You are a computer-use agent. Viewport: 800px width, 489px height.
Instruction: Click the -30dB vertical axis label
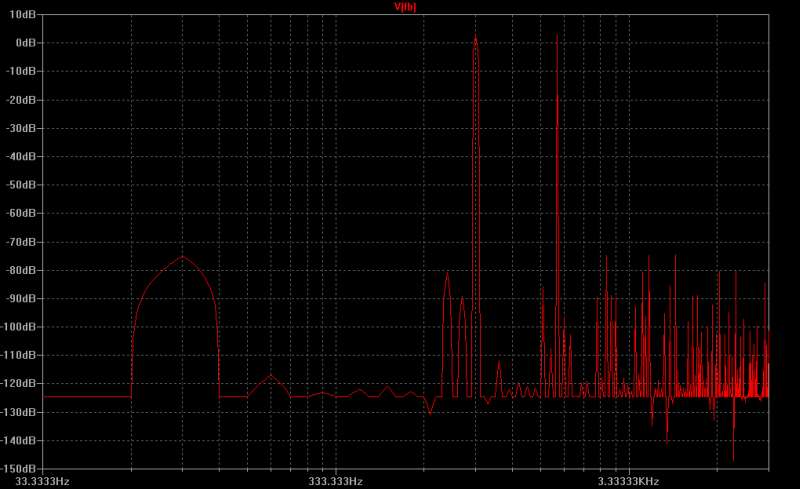[x=21, y=128]
